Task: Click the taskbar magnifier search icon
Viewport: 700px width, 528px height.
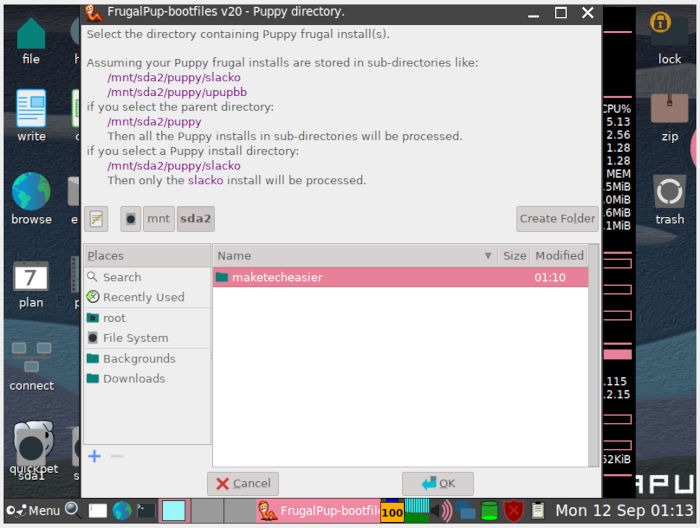Action: [x=72, y=510]
